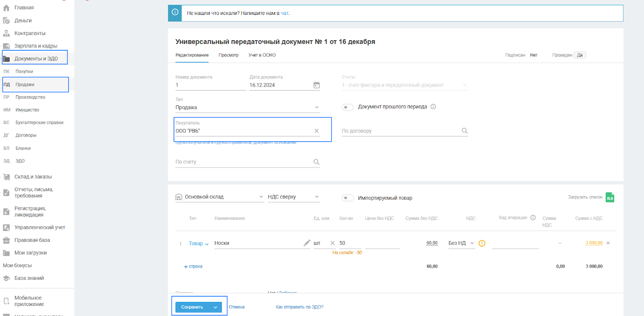Viewport: 644px width, 316px height.
Task: Edit the Носки item name with pencil icon
Action: [x=307, y=243]
